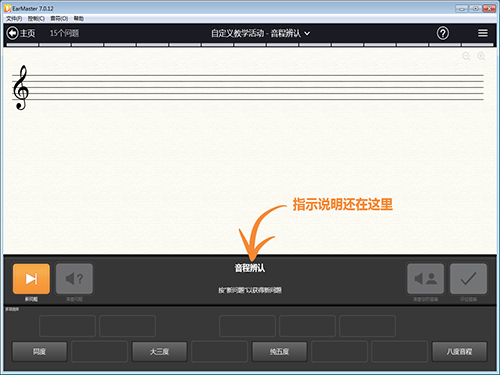500x375 pixels.
Task: Click the zoom out magnifier icon
Action: click(x=466, y=56)
